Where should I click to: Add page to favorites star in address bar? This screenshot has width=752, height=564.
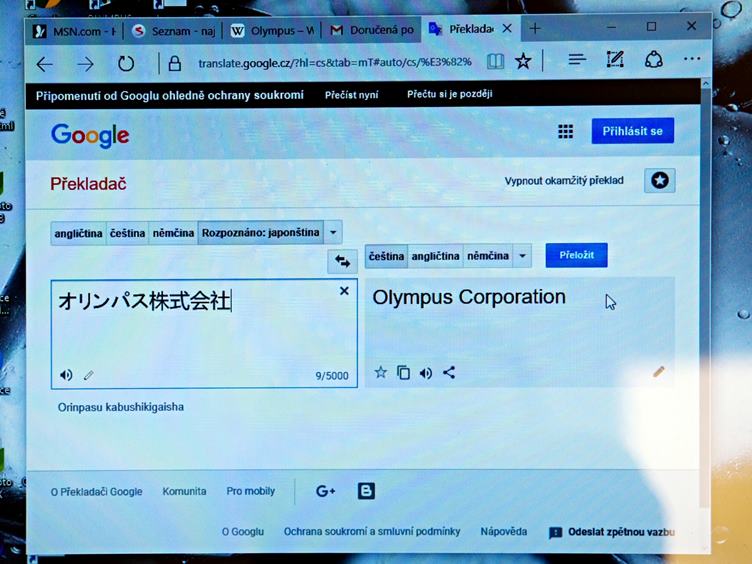(x=523, y=61)
